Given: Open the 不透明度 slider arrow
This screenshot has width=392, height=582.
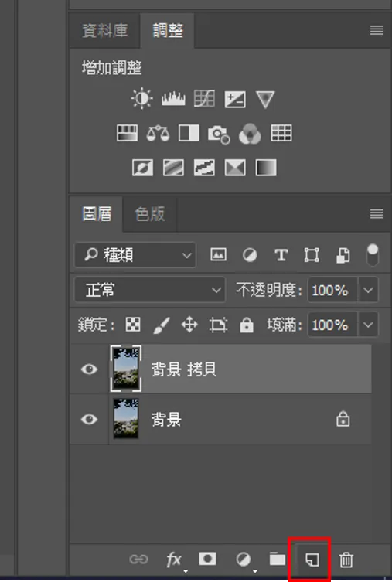Looking at the screenshot, I should 368,290.
